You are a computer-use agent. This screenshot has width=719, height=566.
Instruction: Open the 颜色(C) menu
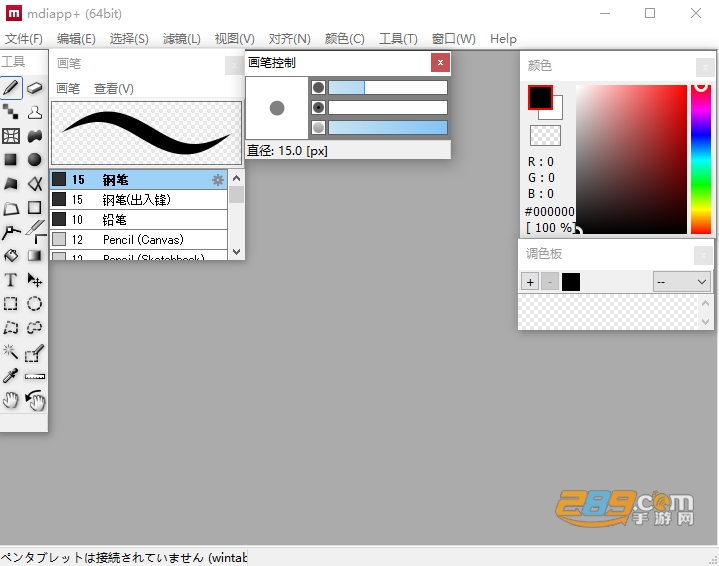344,39
